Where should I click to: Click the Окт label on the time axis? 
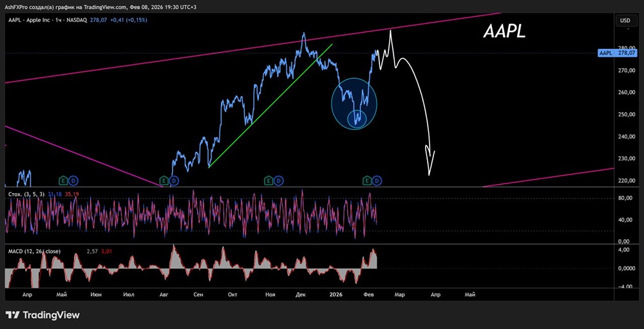tap(232, 294)
